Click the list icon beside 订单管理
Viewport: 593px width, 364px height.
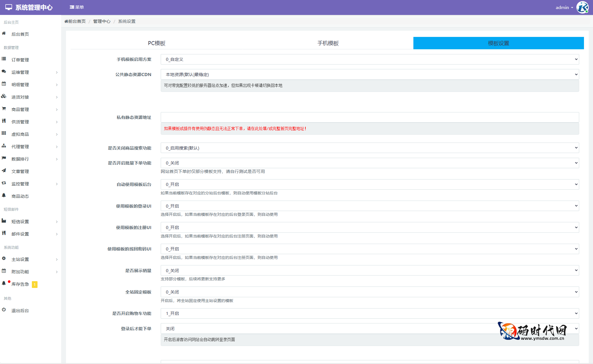point(4,59)
